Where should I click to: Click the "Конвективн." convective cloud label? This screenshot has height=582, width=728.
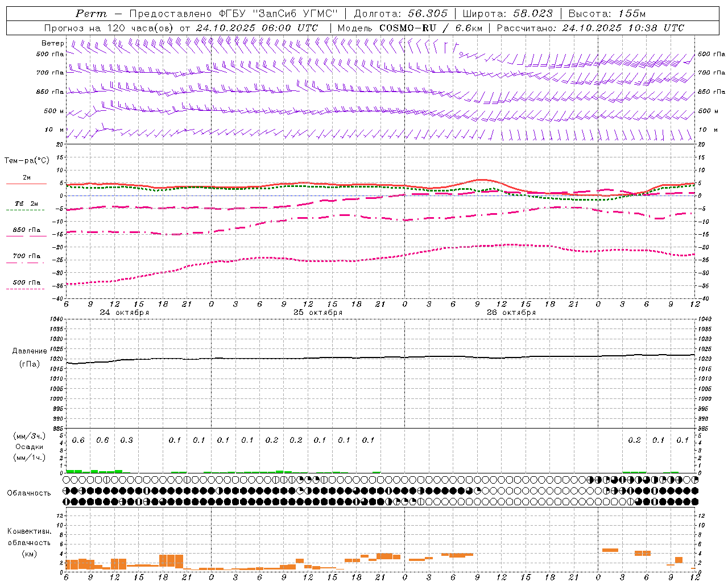tap(30, 531)
